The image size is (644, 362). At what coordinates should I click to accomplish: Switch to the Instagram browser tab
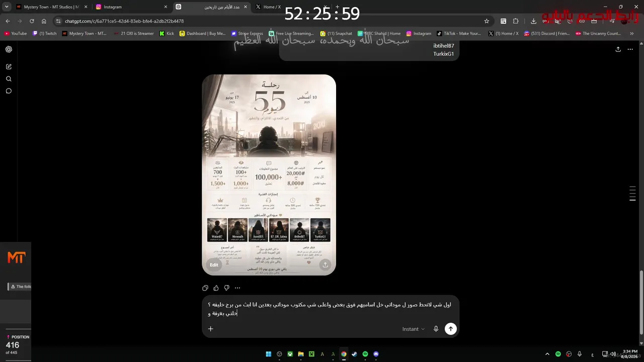132,7
